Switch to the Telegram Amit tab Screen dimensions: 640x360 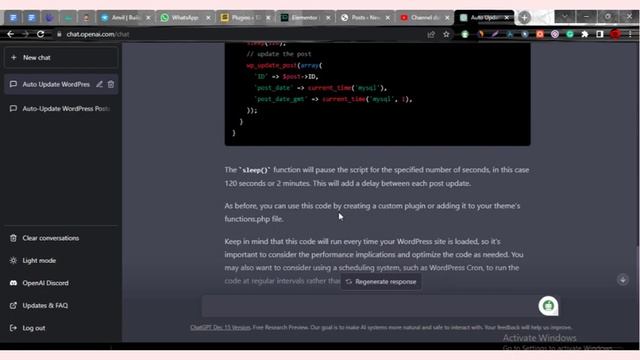point(124,18)
